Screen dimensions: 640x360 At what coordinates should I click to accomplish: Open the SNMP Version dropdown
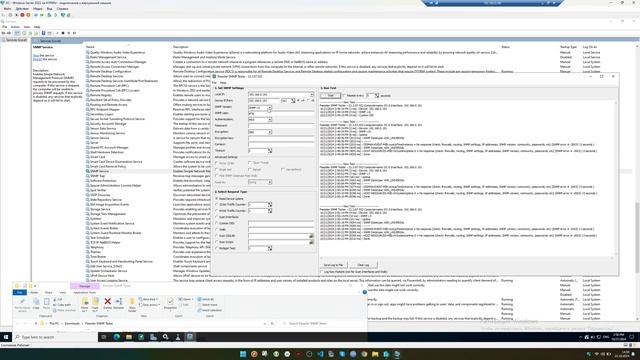click(x=270, y=107)
